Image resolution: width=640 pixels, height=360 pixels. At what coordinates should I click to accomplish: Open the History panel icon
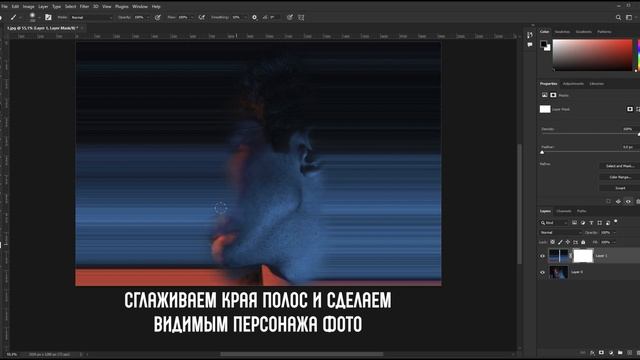[x=530, y=35]
